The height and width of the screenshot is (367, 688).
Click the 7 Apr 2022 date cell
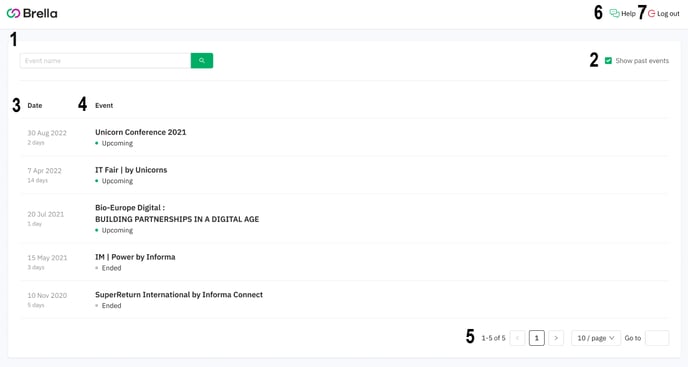[x=44, y=171]
